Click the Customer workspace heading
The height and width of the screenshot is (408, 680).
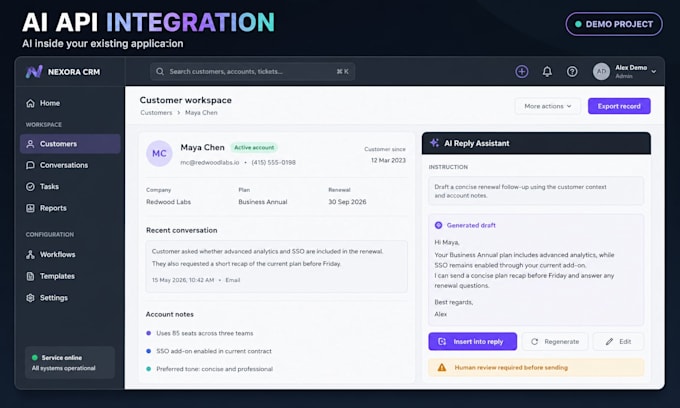(x=186, y=100)
